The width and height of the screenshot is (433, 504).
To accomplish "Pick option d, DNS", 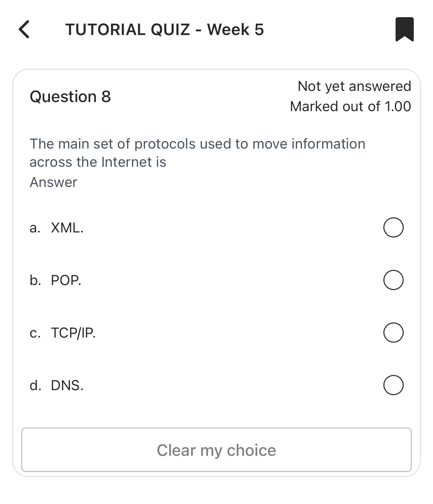I will point(393,385).
